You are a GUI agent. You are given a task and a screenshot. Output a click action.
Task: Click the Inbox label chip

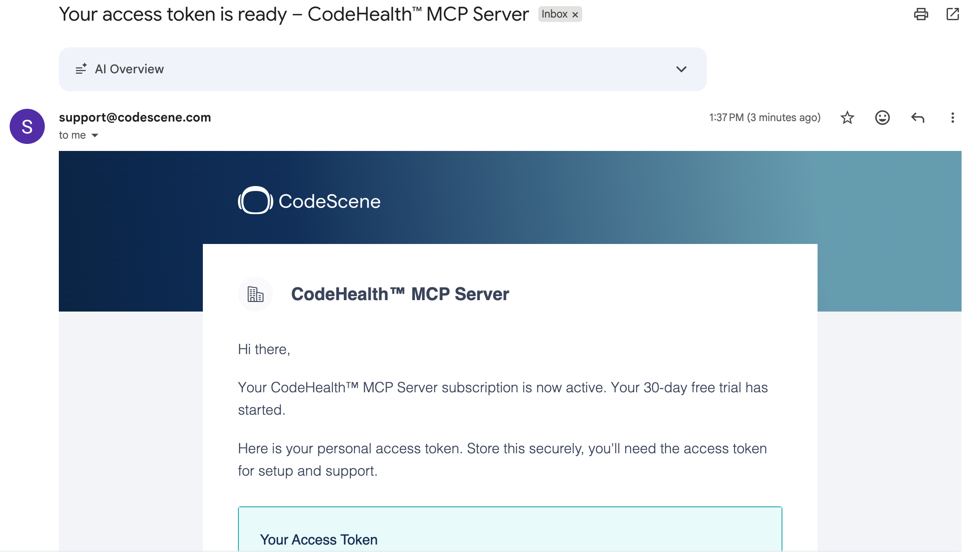point(560,14)
